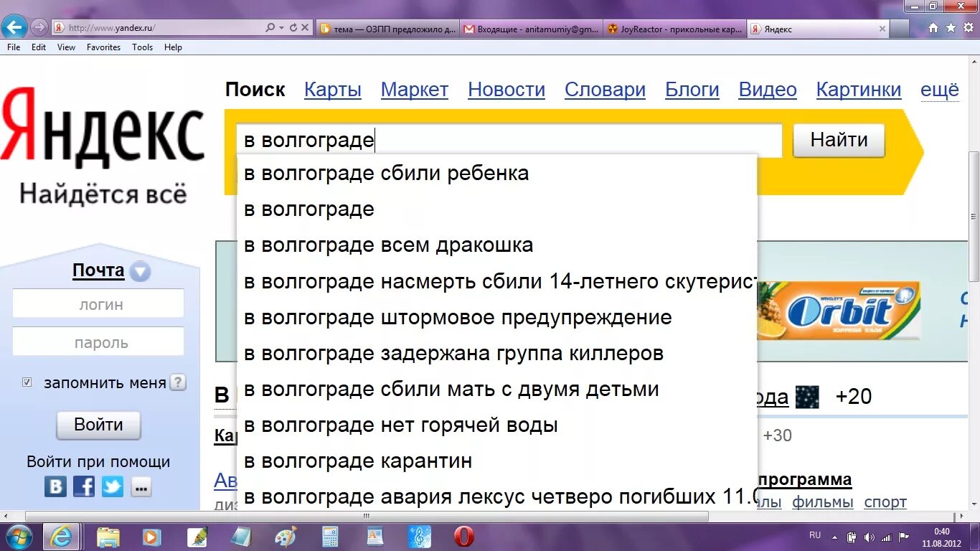This screenshot has height=551, width=980.
Task: Select suggestion в волгограде карантин
Action: click(496, 461)
